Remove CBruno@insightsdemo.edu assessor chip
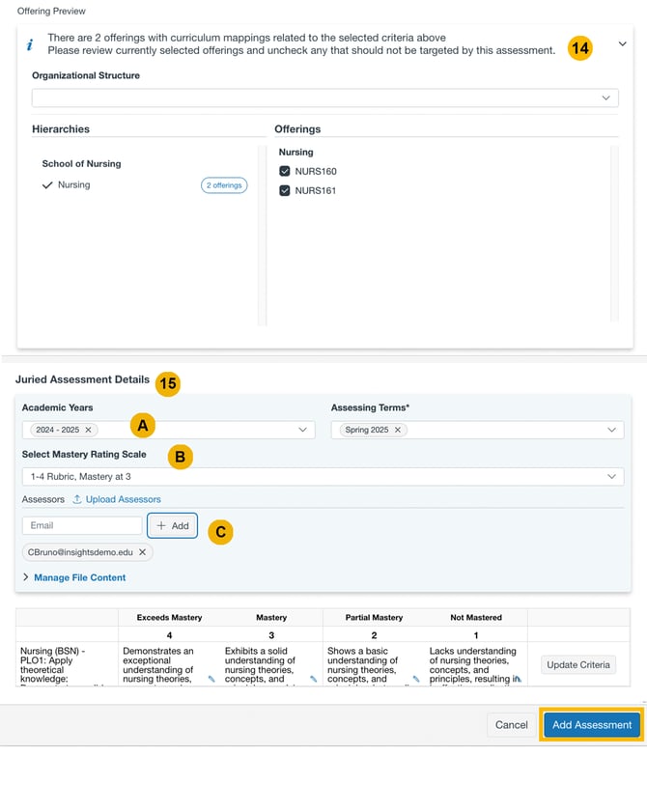The height and width of the screenshot is (812, 647). coord(142,552)
